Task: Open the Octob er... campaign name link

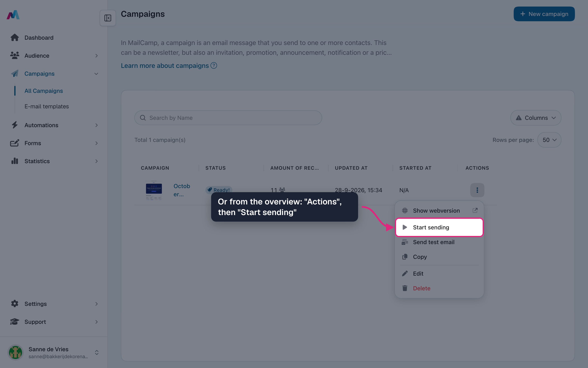Action: [182, 190]
